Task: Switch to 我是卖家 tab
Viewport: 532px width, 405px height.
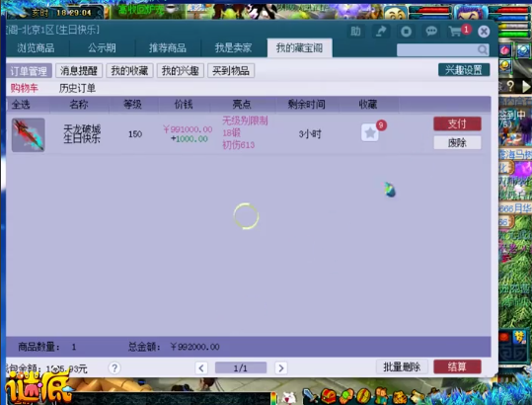Action: pyautogui.click(x=233, y=48)
